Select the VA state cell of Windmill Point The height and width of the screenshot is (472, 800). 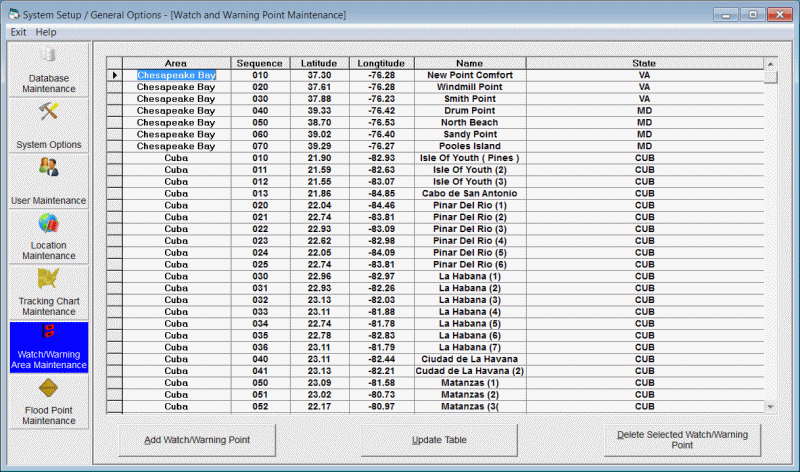click(644, 87)
